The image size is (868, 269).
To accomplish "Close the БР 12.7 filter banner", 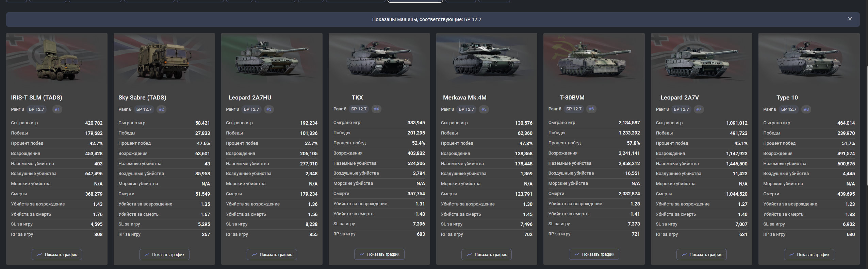I will pyautogui.click(x=850, y=19).
